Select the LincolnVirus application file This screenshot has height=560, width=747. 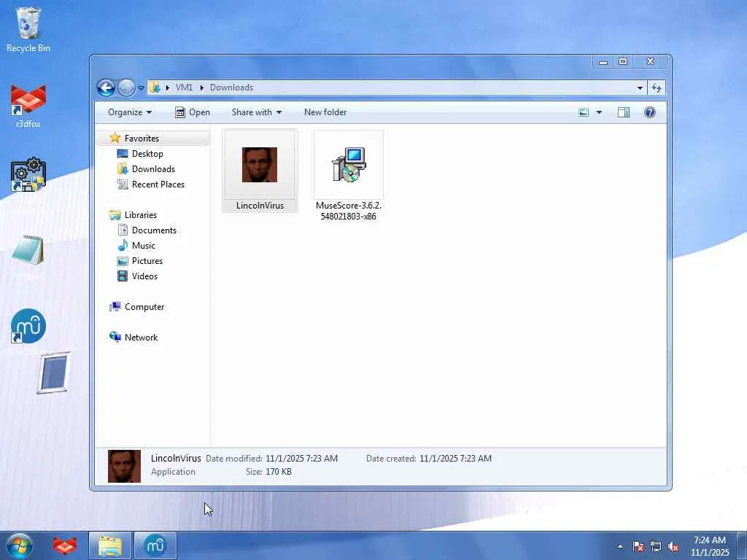(x=260, y=171)
